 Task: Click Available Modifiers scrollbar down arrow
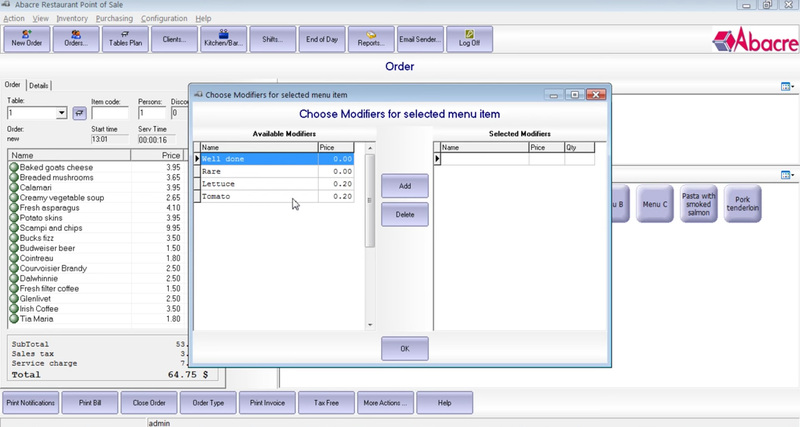coord(370,325)
